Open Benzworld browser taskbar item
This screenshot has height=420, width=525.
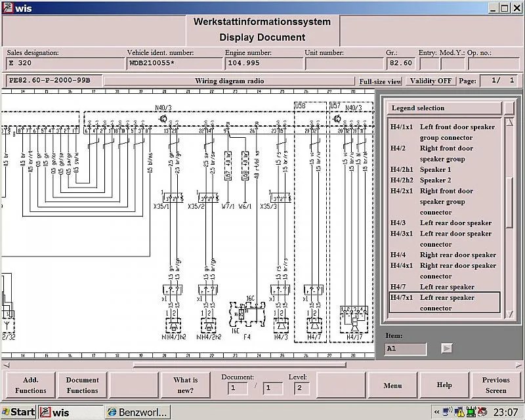[x=138, y=412]
